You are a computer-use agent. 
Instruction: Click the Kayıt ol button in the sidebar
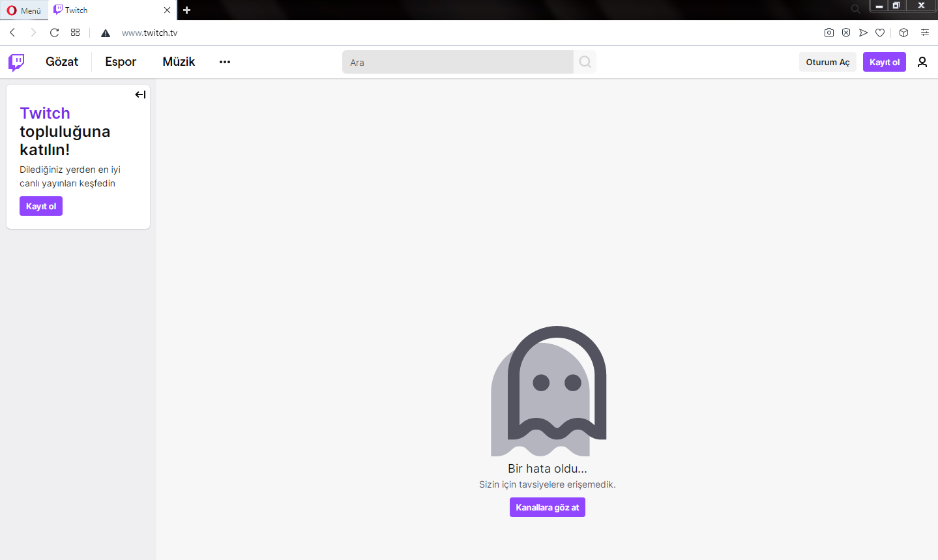click(40, 205)
